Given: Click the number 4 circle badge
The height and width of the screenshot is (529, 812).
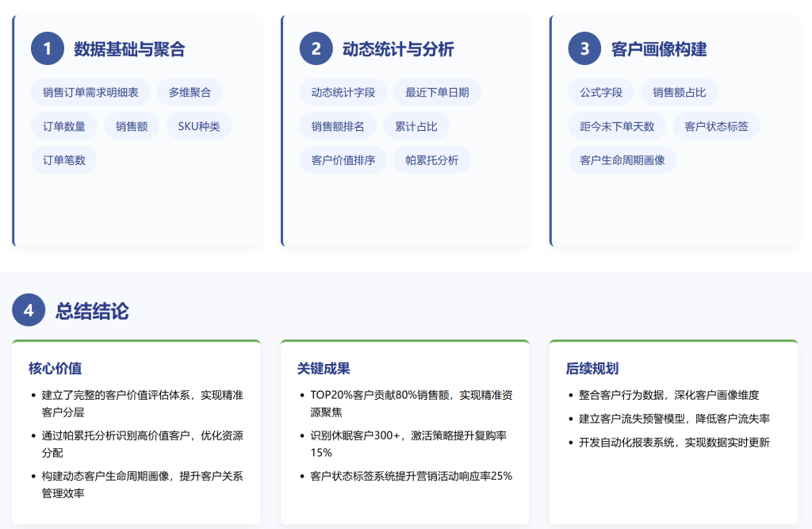Looking at the screenshot, I should point(29,310).
